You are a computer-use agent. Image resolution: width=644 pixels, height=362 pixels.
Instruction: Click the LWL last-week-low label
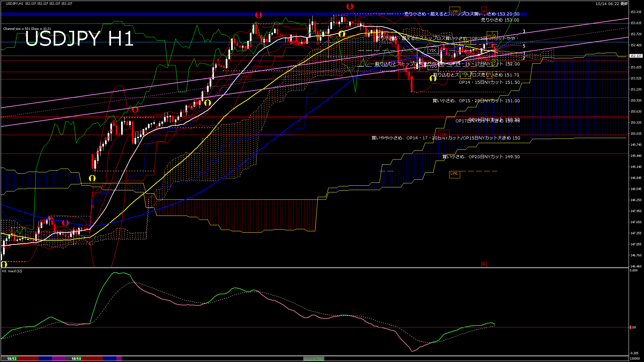coord(454,174)
